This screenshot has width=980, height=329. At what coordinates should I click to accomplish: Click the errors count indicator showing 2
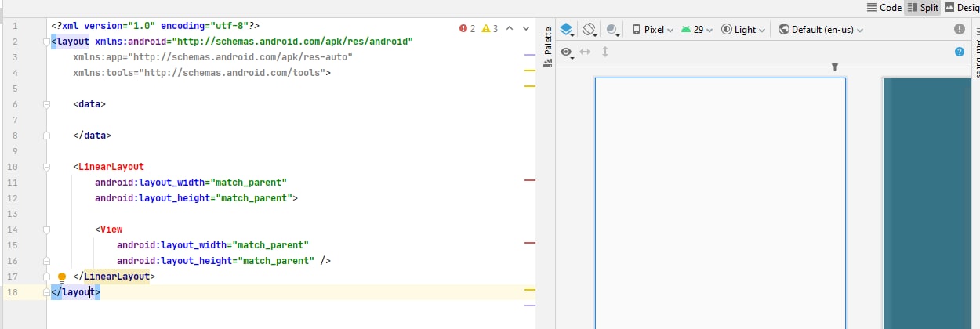[468, 28]
